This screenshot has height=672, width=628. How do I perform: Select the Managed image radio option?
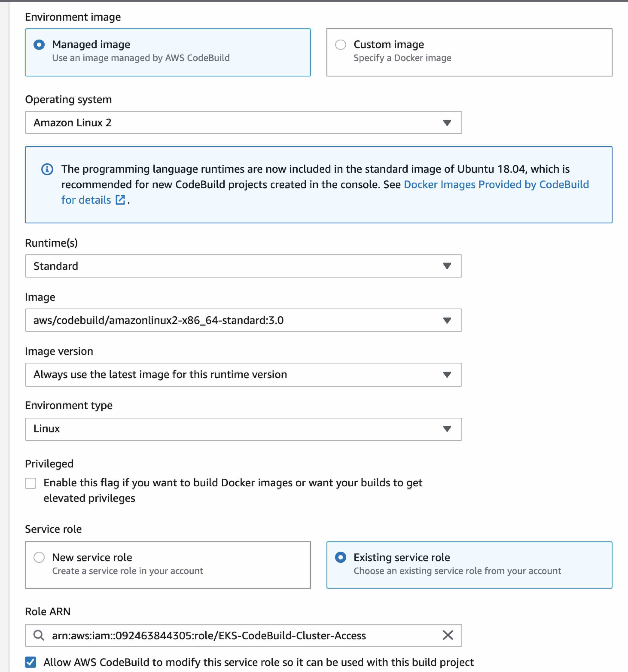tap(39, 45)
